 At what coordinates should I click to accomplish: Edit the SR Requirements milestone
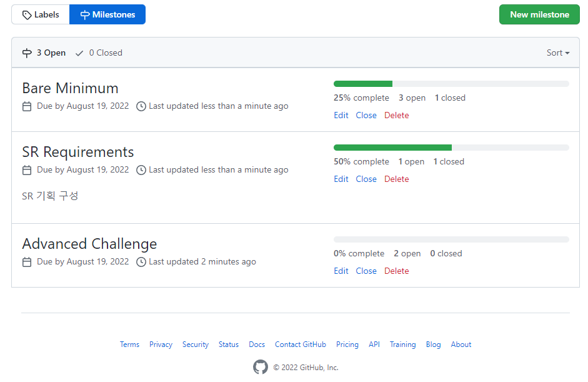pyautogui.click(x=341, y=179)
